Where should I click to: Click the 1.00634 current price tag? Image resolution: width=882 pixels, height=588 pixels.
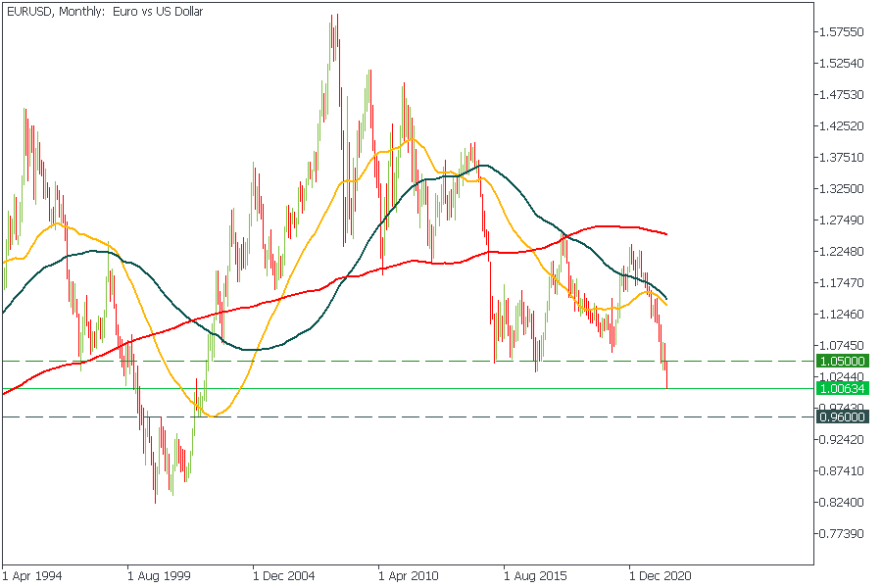pyautogui.click(x=841, y=388)
